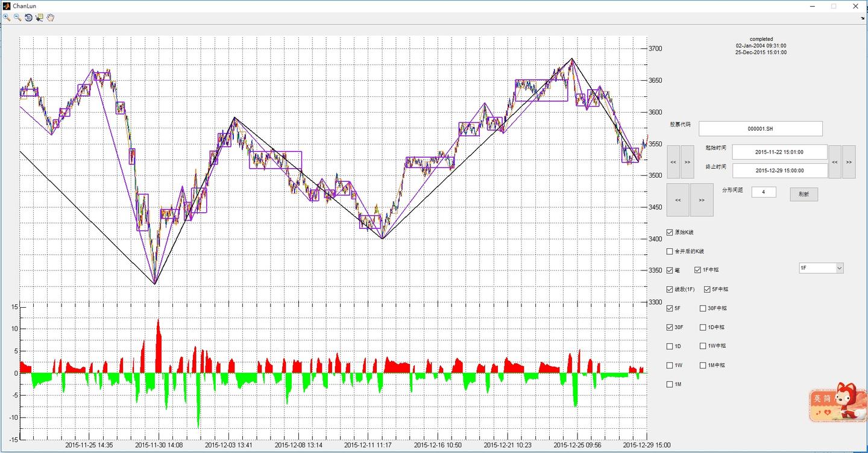This screenshot has height=453, width=868.
Task: Click the "2015-12-29 15:00" x-axis label
Action: (646, 446)
